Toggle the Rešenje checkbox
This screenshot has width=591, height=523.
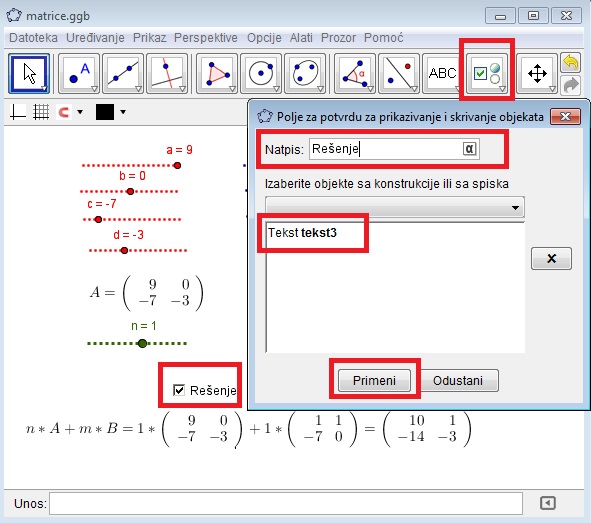pyautogui.click(x=179, y=390)
